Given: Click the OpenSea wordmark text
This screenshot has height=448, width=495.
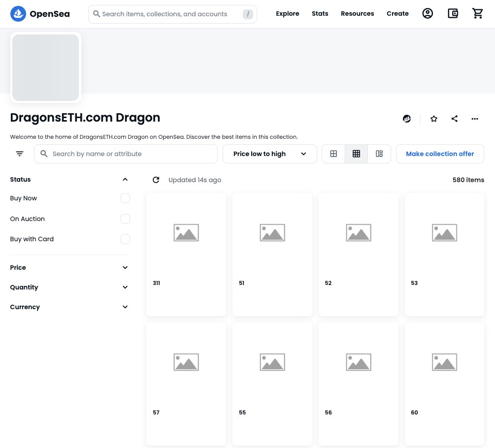Looking at the screenshot, I should tap(50, 14).
